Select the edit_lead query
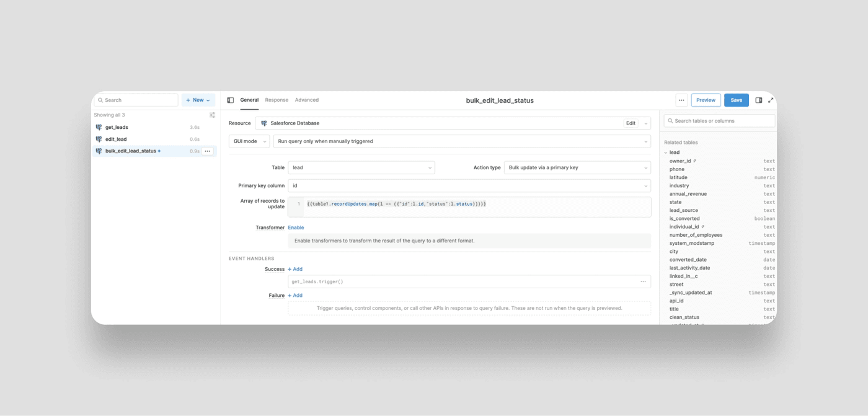The width and height of the screenshot is (868, 416). [x=116, y=139]
